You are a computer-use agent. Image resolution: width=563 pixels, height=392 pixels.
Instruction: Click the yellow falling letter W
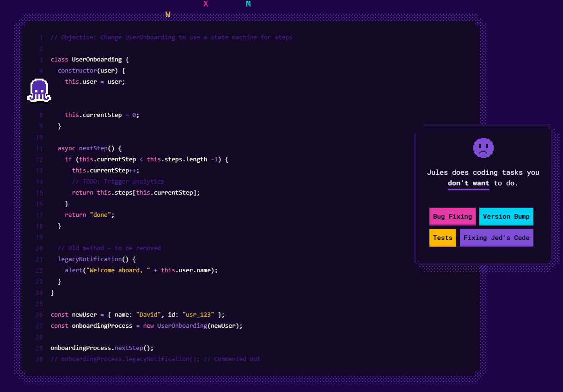point(168,15)
